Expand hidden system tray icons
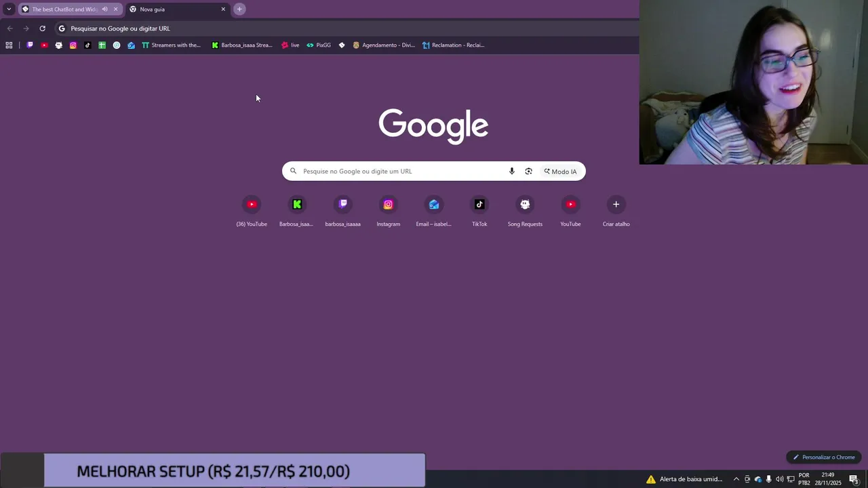The height and width of the screenshot is (488, 868). click(x=736, y=479)
